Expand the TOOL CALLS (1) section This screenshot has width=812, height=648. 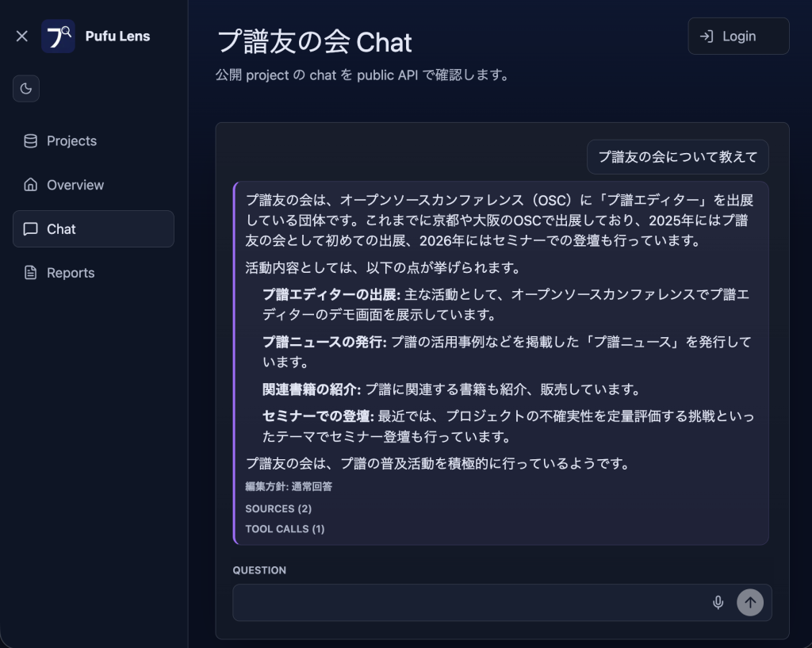pyautogui.click(x=285, y=529)
